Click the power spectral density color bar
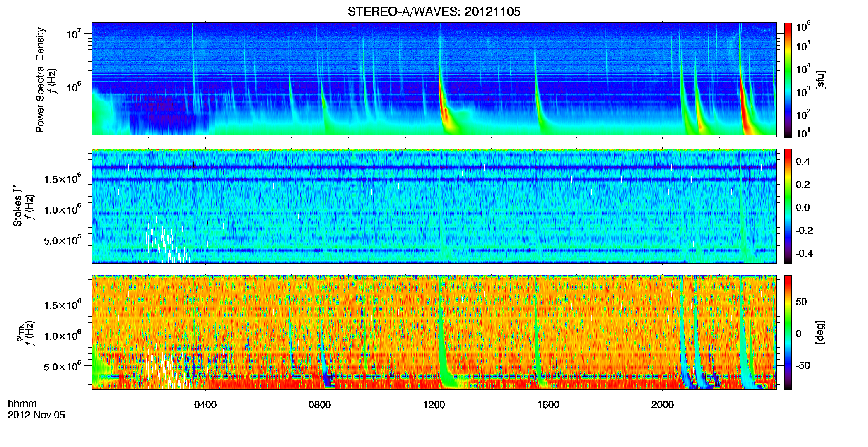Screen dimensions: 868x447 tap(788, 80)
